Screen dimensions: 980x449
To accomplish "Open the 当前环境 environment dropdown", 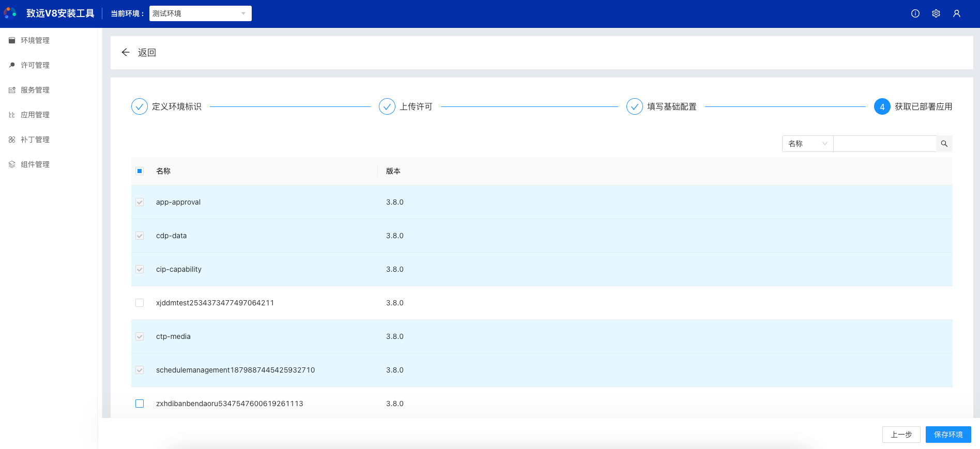I will 200,13.
